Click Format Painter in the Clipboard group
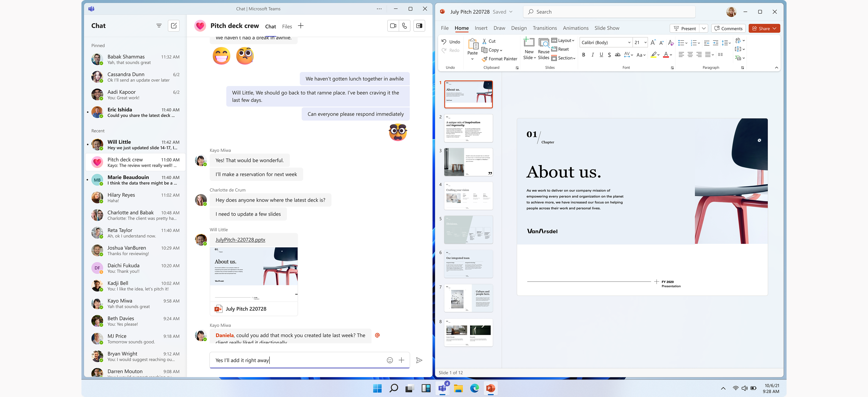868x397 pixels. [x=499, y=59]
